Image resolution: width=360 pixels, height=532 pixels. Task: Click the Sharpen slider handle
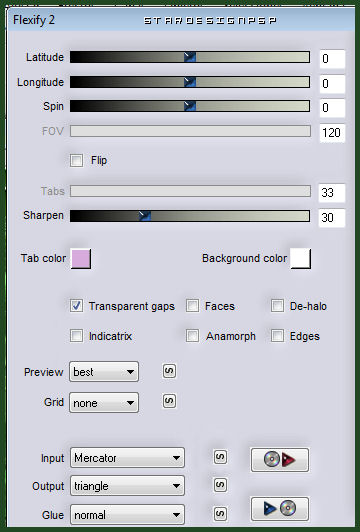(145, 215)
